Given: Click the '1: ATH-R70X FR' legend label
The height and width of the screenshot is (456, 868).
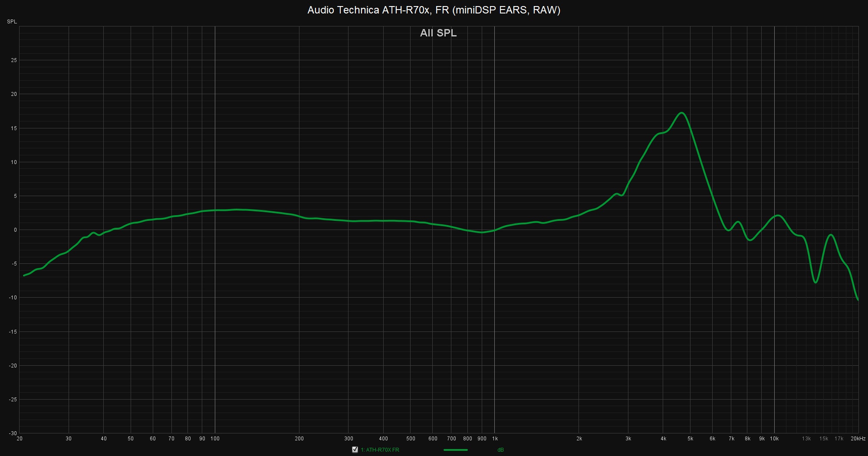Looking at the screenshot, I should (x=380, y=450).
